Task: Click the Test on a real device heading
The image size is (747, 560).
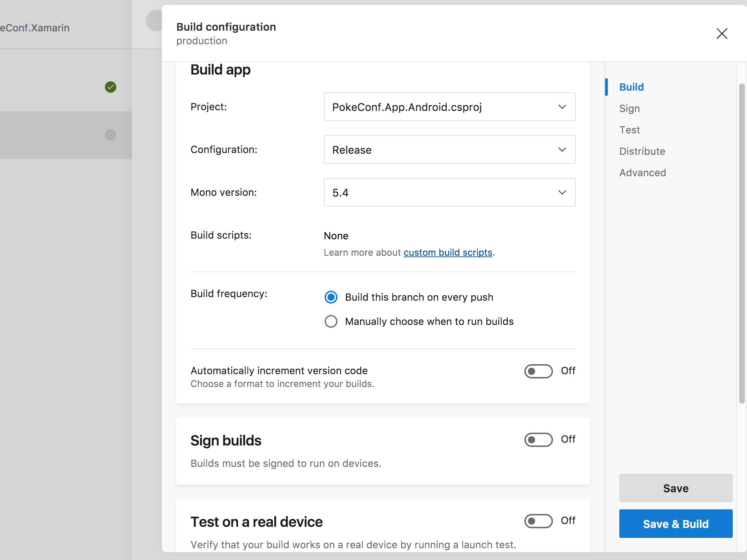Action: [256, 522]
